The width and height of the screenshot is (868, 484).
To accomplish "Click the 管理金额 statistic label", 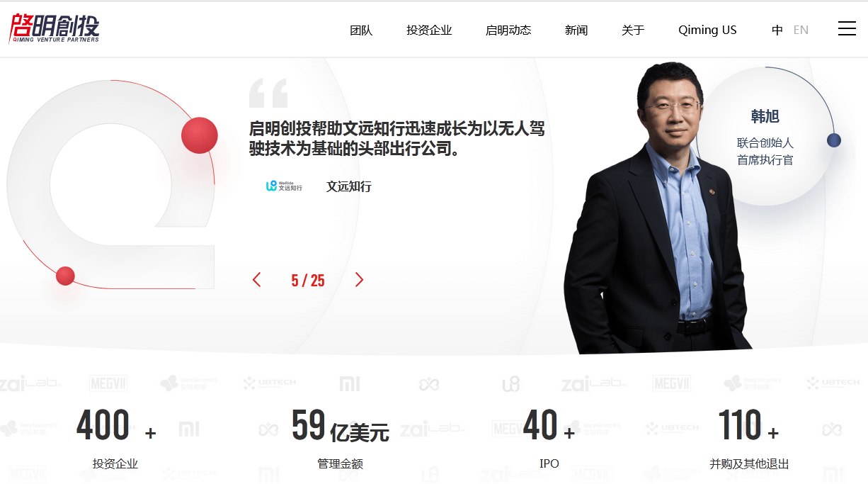I will coord(341,464).
